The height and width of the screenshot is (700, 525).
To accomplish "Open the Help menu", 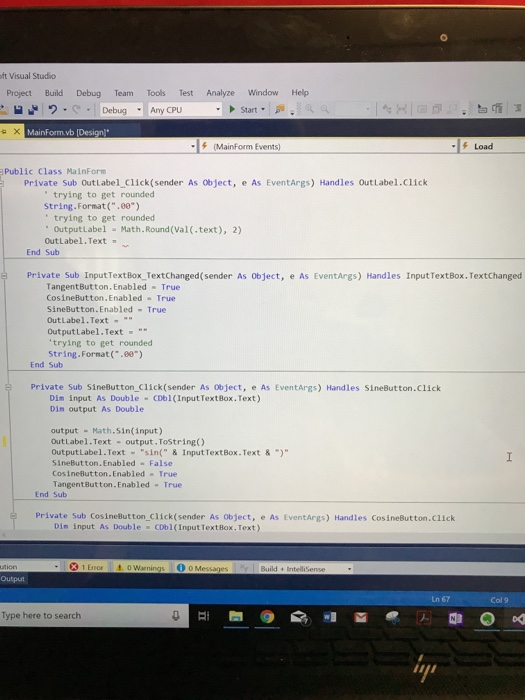I will tap(300, 92).
